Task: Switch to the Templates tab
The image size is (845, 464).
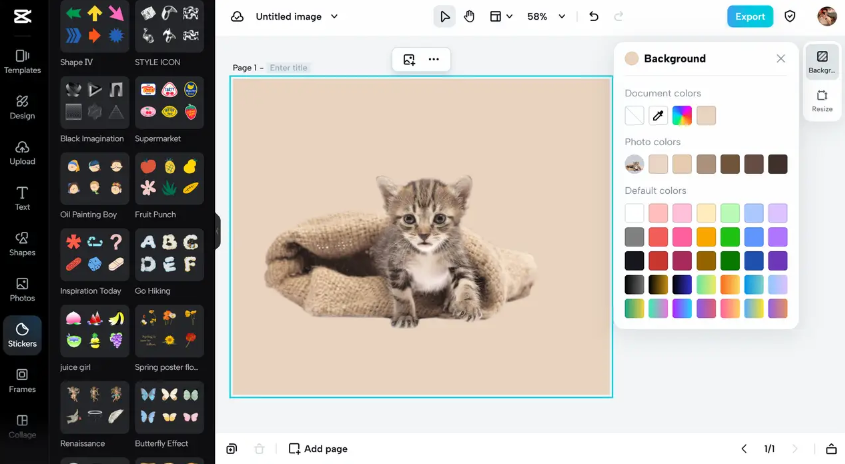Action: [22, 61]
